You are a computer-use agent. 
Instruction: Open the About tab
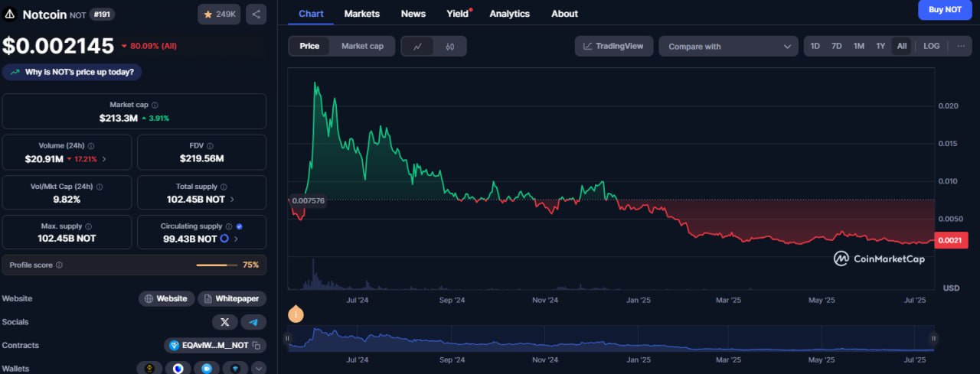coord(565,14)
